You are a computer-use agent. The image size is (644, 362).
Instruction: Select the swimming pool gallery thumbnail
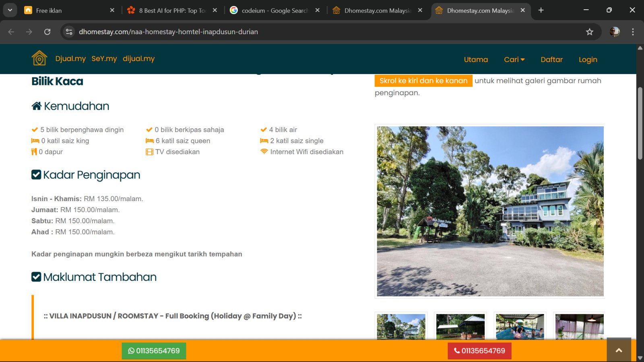[520, 327]
